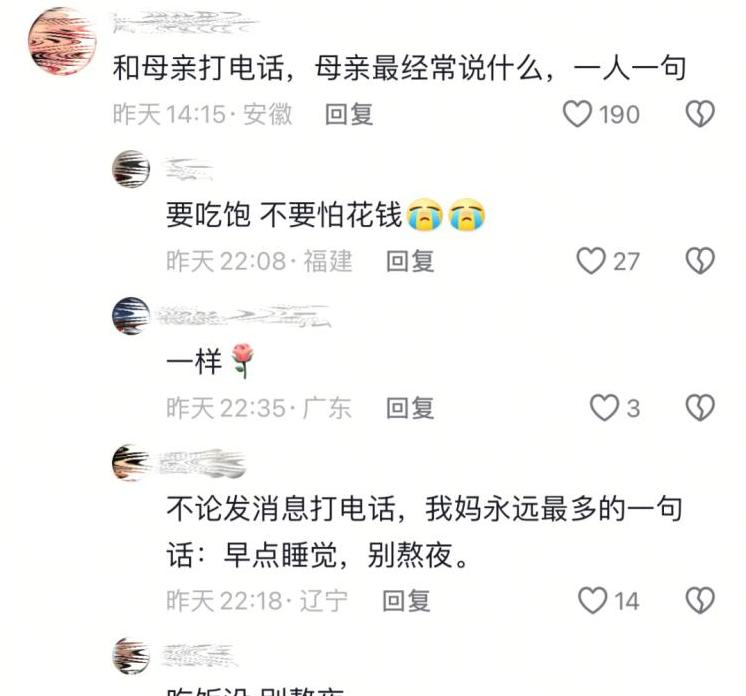Like the 要吃饱 不要怕花钱 reply
The height and width of the screenshot is (696, 746).
pyautogui.click(x=590, y=261)
